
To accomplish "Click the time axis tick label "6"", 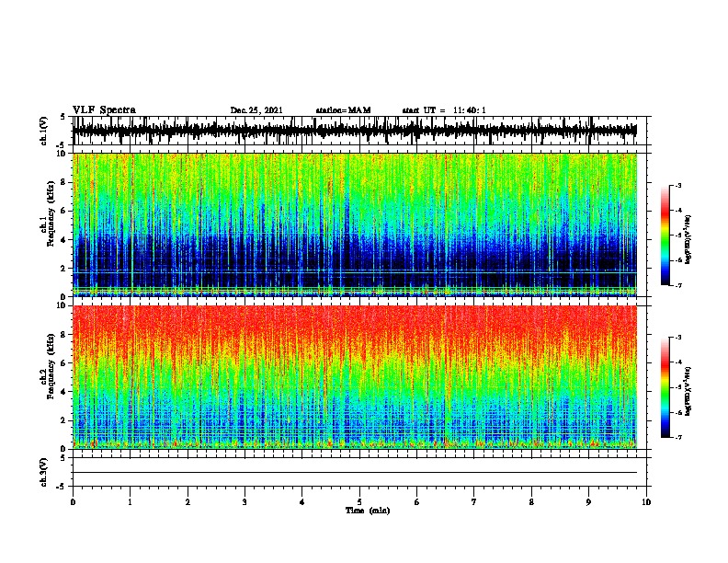I will [417, 502].
